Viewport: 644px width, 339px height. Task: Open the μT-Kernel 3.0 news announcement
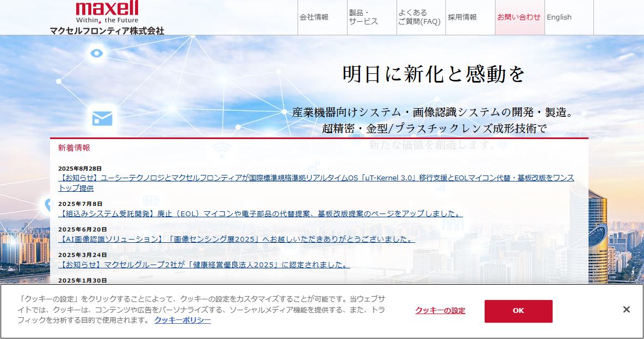(x=316, y=183)
